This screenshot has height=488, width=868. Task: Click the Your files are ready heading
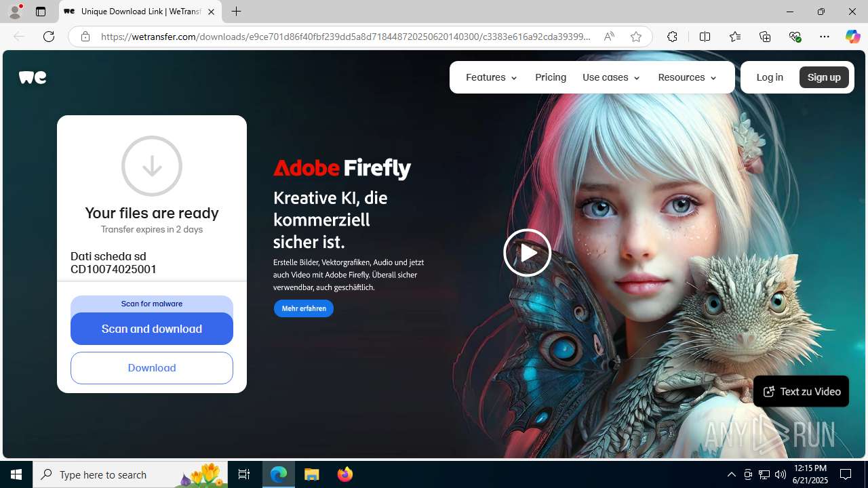[152, 213]
